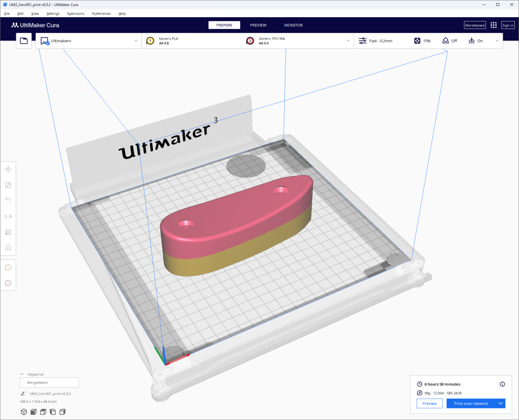Click the 15% infill icon
This screenshot has width=519, height=420.
[417, 41]
